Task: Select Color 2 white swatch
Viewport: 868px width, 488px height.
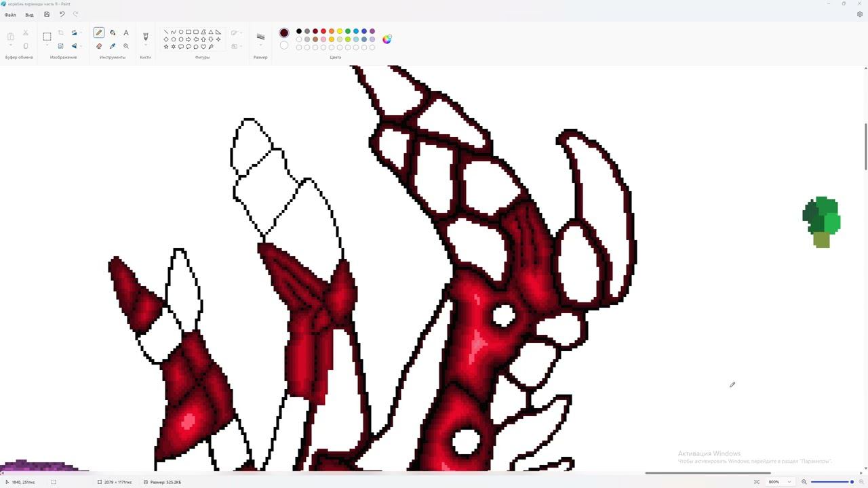Action: click(x=284, y=45)
